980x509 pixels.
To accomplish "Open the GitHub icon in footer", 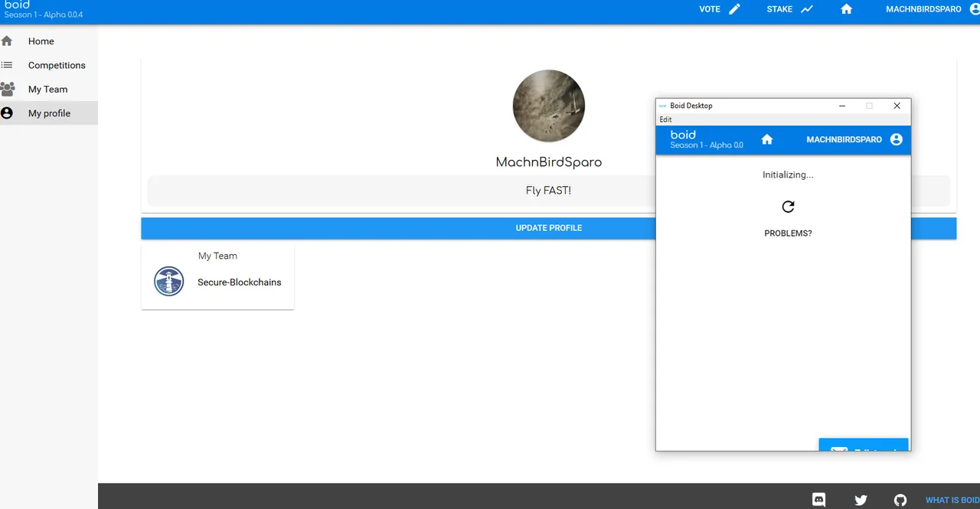I will point(900,500).
